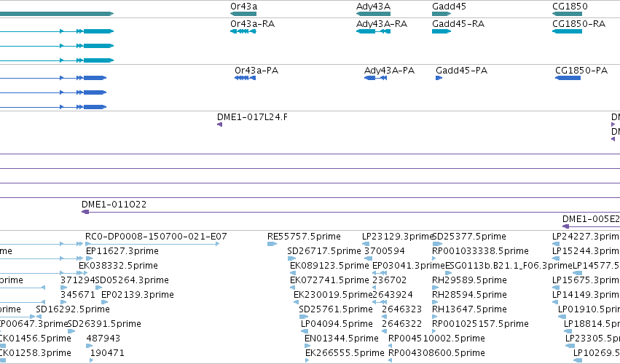
Task: Select the SD05264.3prime EST label
Action: (132, 280)
